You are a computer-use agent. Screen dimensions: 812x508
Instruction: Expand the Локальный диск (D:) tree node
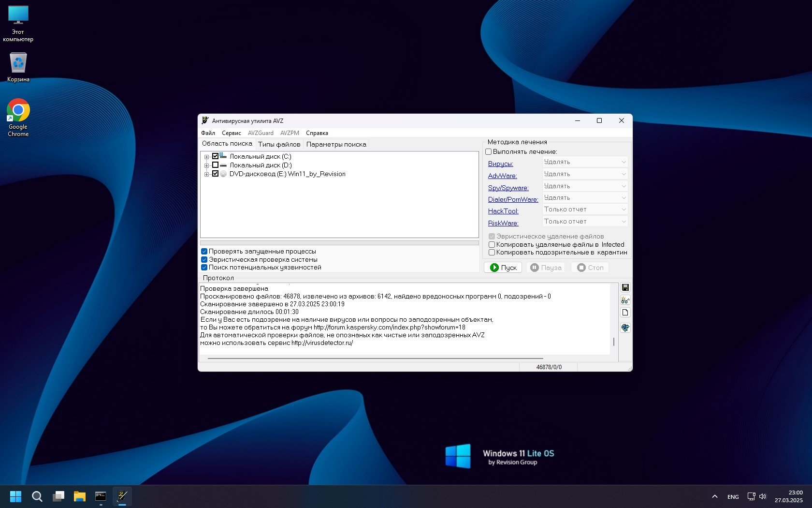pos(206,165)
